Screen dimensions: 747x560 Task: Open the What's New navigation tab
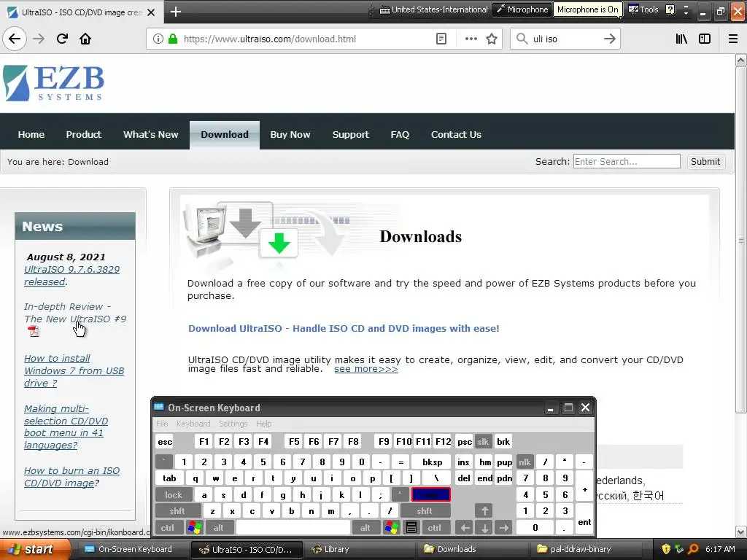pos(150,135)
